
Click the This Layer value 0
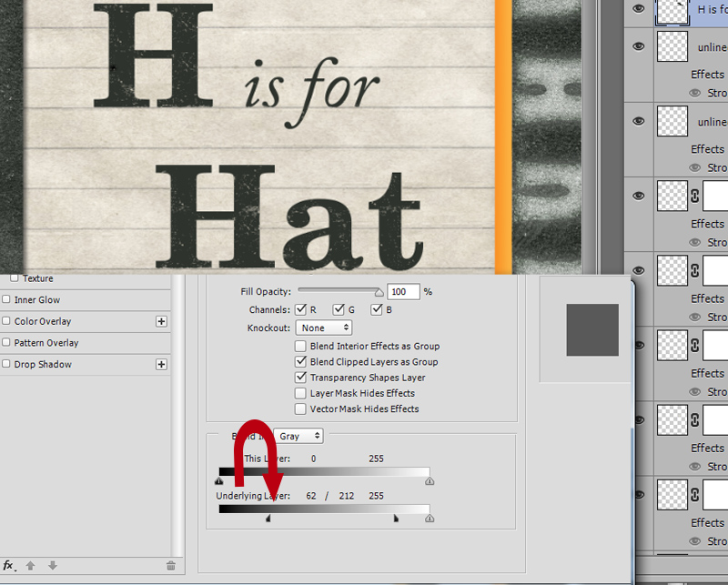(x=313, y=459)
